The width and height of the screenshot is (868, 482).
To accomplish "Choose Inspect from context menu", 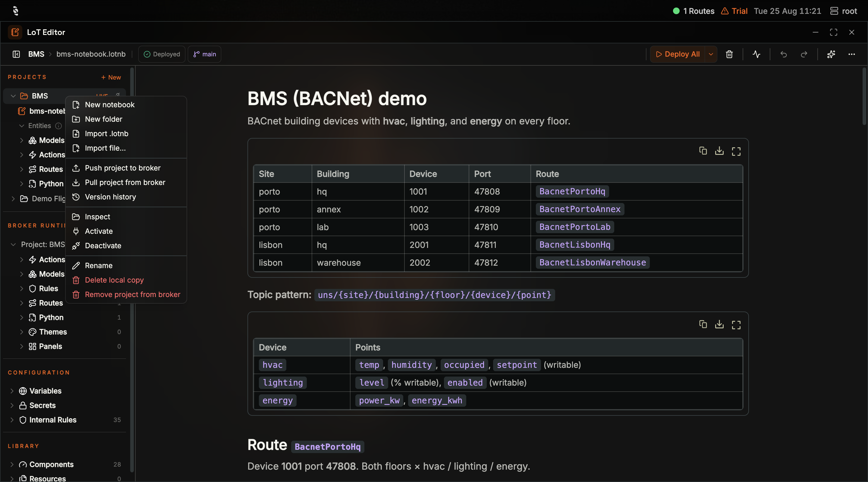I will coord(126,217).
